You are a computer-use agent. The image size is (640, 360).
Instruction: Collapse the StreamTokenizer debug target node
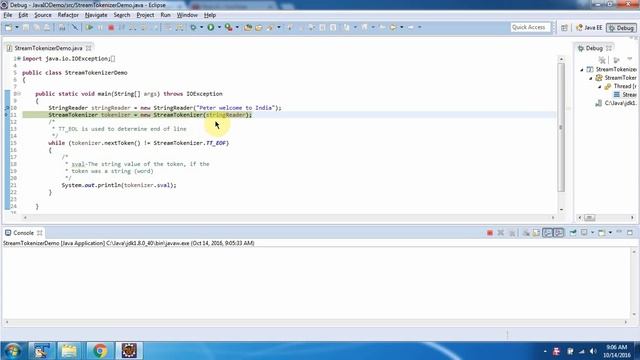(x=591, y=78)
